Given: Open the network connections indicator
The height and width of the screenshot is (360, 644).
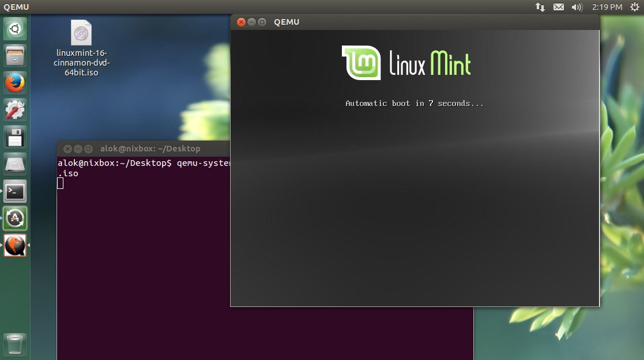Looking at the screenshot, I should [540, 7].
